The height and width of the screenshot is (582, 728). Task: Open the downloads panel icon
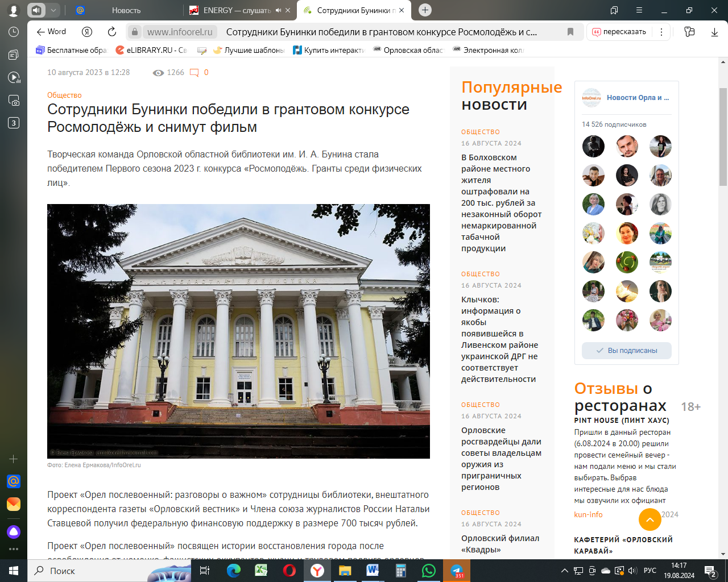[714, 32]
